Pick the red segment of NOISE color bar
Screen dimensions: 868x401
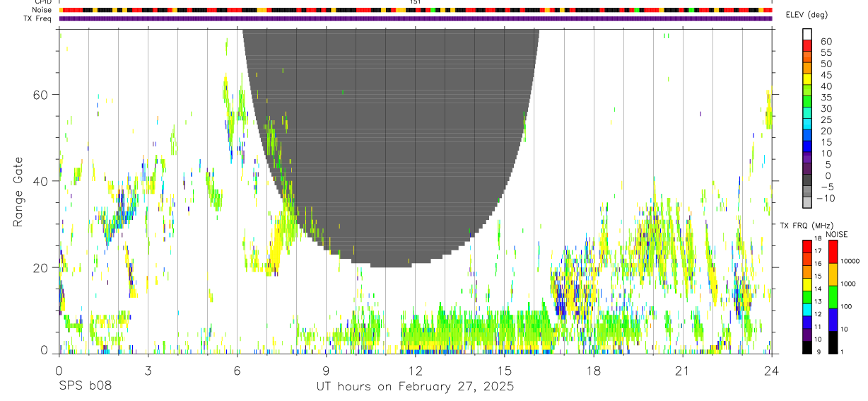[x=833, y=252]
